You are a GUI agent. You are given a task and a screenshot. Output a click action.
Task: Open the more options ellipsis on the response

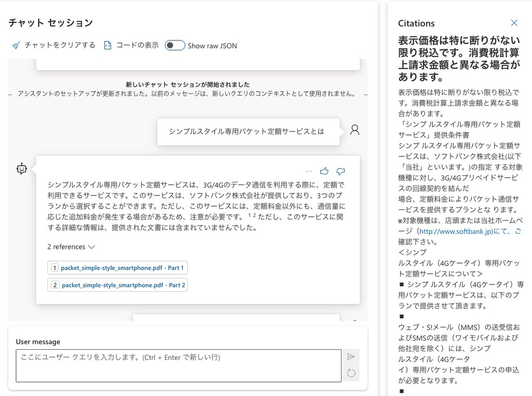click(x=309, y=171)
